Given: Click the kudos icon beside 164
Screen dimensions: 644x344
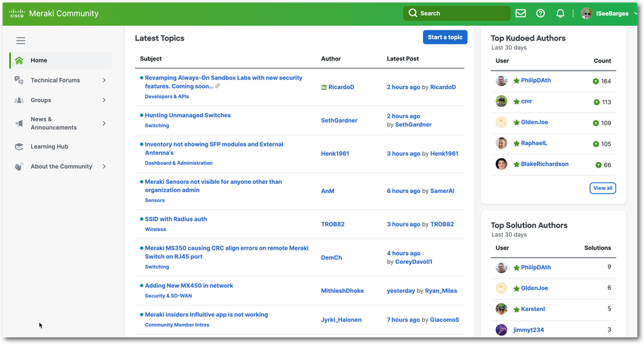Looking at the screenshot, I should pos(596,81).
